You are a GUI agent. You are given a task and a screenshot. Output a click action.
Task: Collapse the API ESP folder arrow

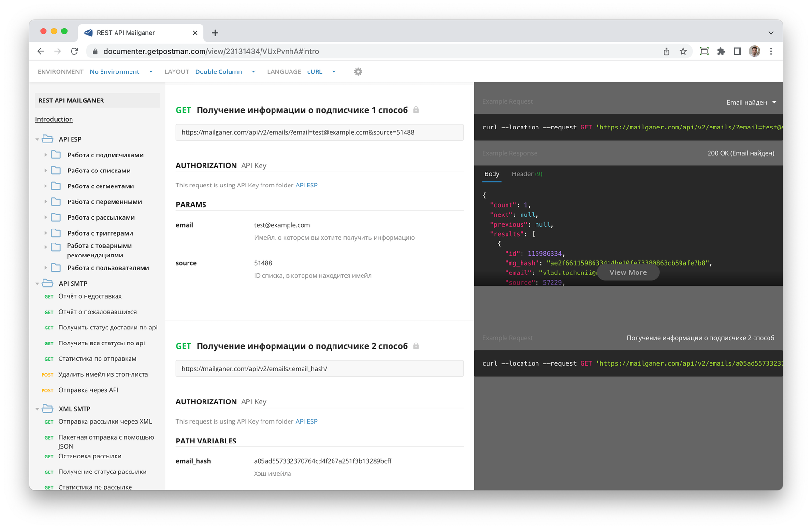click(x=37, y=139)
